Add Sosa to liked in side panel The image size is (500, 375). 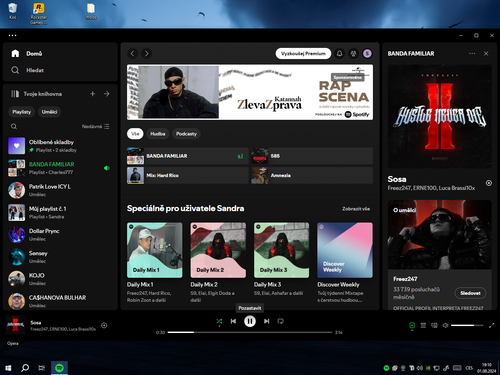tap(489, 183)
